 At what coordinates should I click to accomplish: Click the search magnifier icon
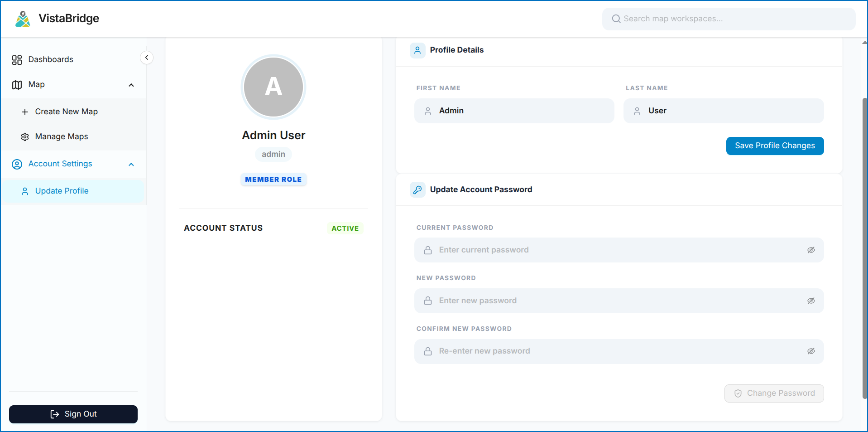[616, 19]
